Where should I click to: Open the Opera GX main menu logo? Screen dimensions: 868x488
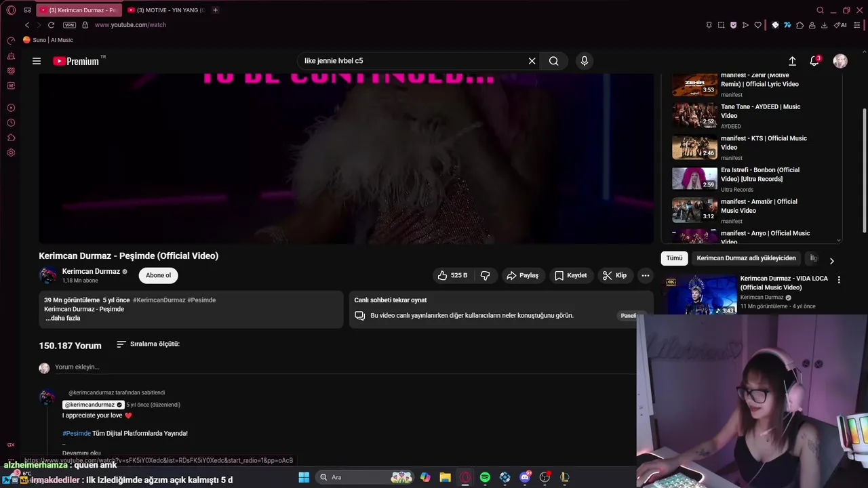[x=11, y=10]
